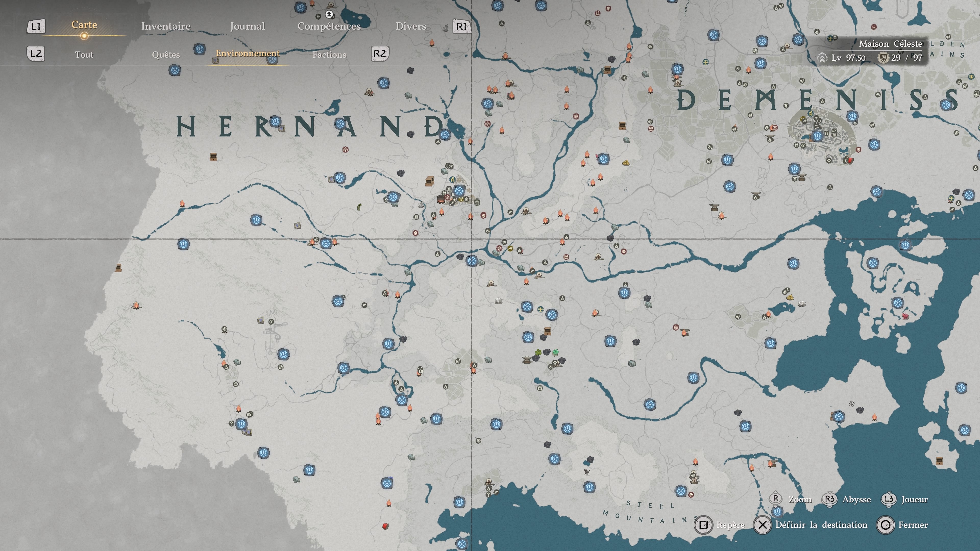This screenshot has width=980, height=551.
Task: Open the Carte tab
Action: pos(84,25)
